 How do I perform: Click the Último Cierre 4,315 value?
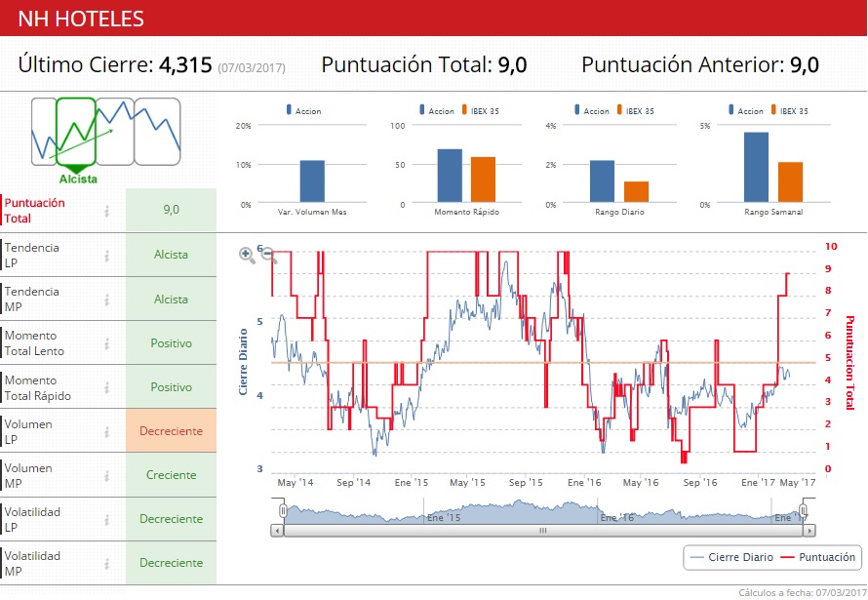(185, 64)
